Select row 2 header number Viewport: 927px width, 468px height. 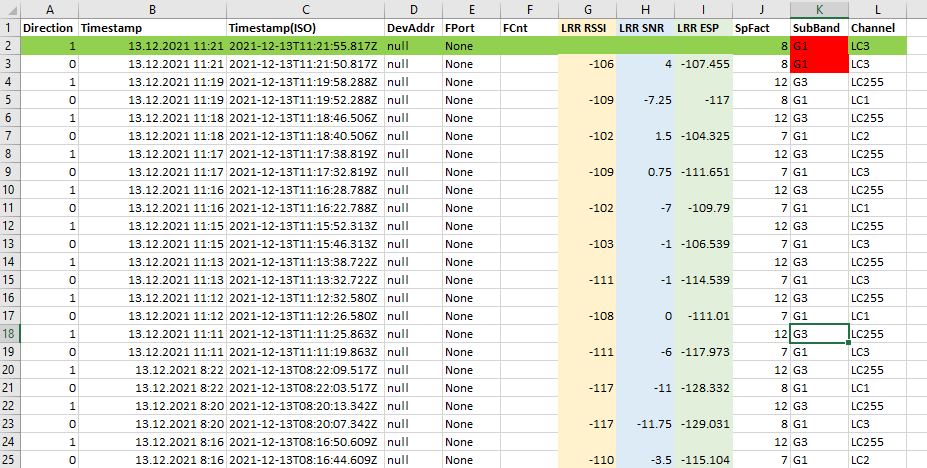click(x=9, y=46)
